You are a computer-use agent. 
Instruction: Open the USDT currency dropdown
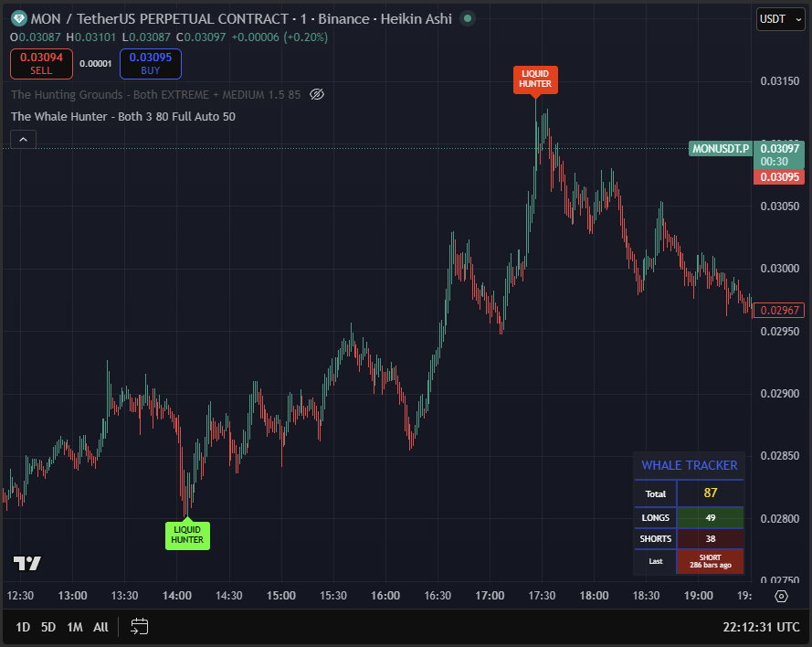[781, 18]
